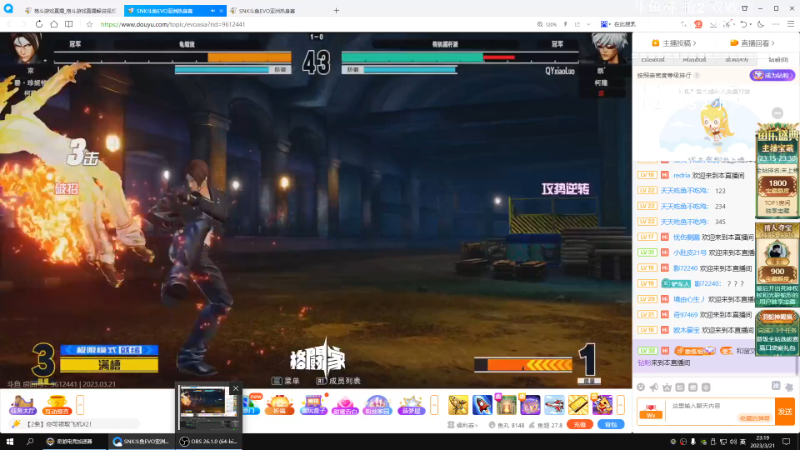
Task: Select the 钻粉(0) tab in sidebar
Action: 778,60
